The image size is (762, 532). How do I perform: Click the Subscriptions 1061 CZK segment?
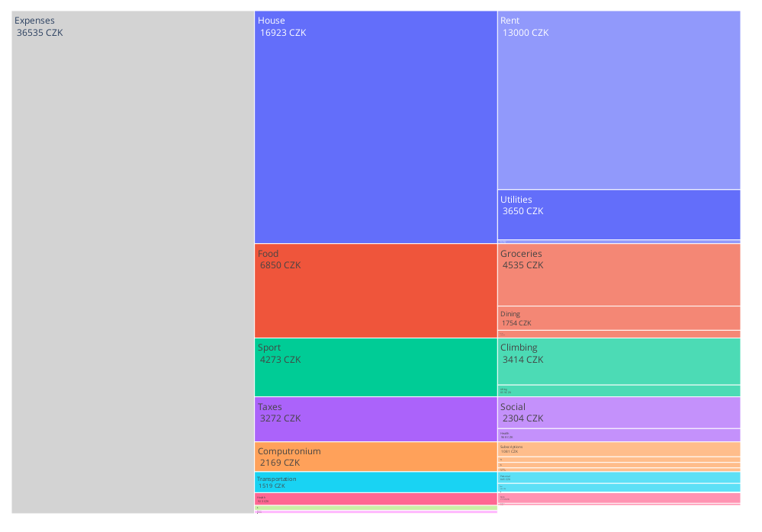pos(619,449)
